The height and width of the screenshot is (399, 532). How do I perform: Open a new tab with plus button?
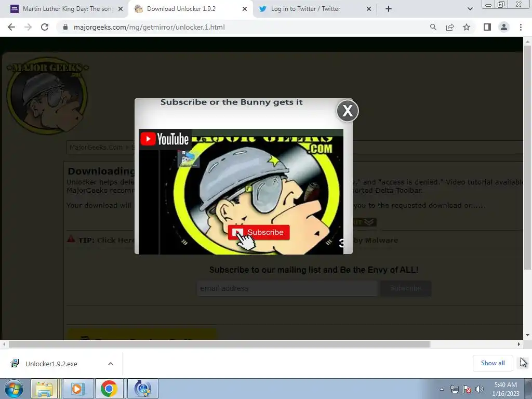[x=389, y=9]
